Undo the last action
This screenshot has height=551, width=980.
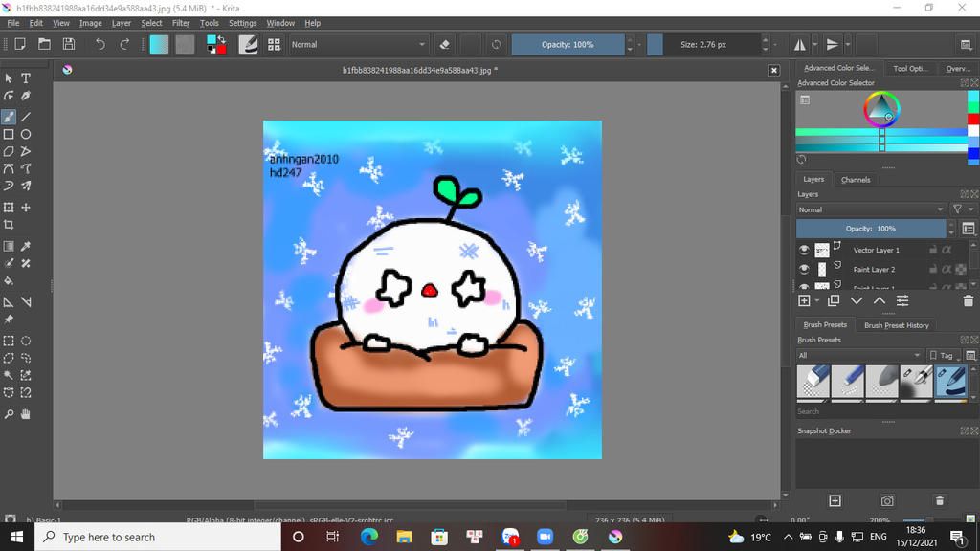click(x=100, y=44)
